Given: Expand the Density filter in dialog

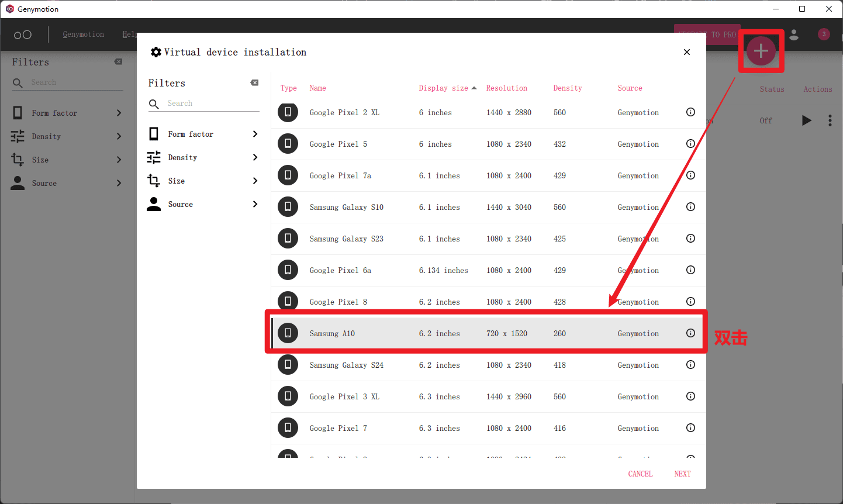Looking at the screenshot, I should click(x=255, y=157).
